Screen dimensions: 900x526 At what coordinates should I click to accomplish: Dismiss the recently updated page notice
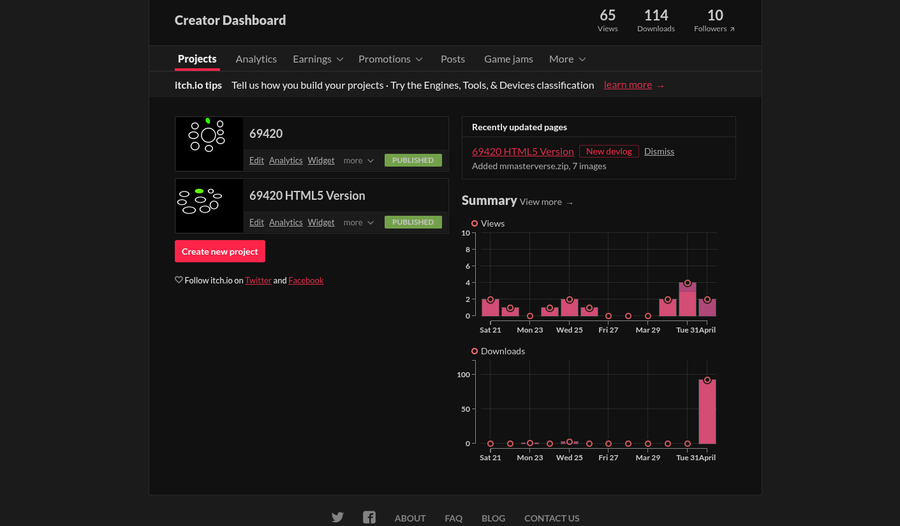[659, 152]
